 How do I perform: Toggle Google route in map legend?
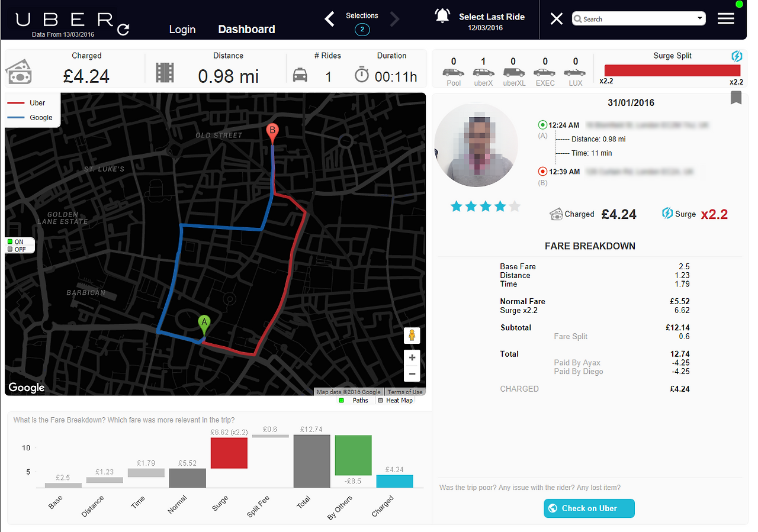pyautogui.click(x=30, y=118)
